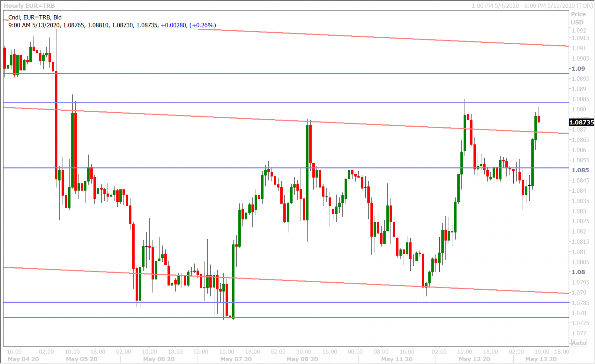The height and width of the screenshot is (364, 595).
Task: Click the 1.0825 price axis label
Action: [580, 221]
